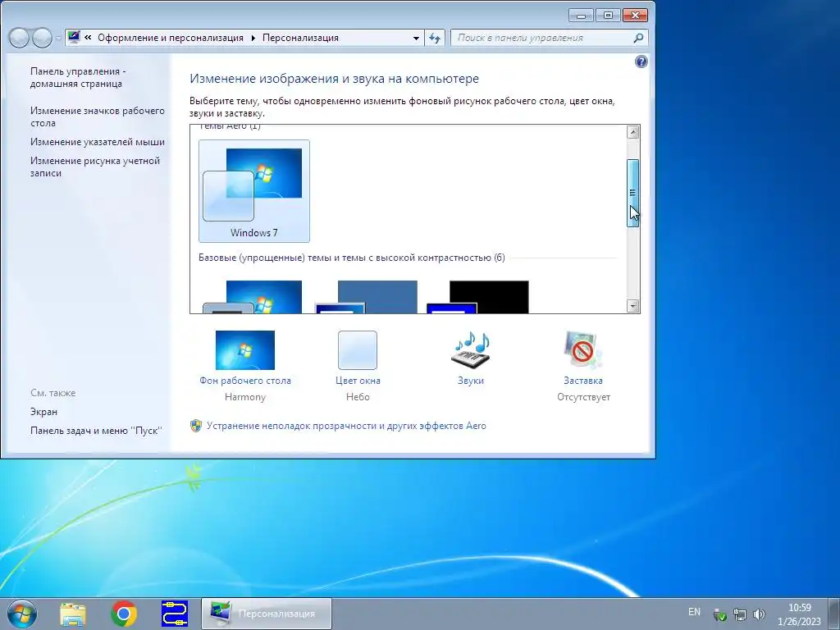
Task: Select the Windows 7 Aero theme
Action: (x=254, y=190)
